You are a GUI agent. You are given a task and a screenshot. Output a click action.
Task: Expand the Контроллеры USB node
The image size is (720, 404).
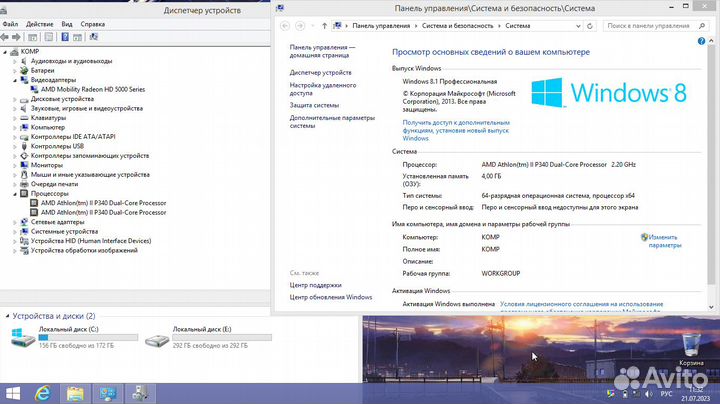pyautogui.click(x=15, y=146)
